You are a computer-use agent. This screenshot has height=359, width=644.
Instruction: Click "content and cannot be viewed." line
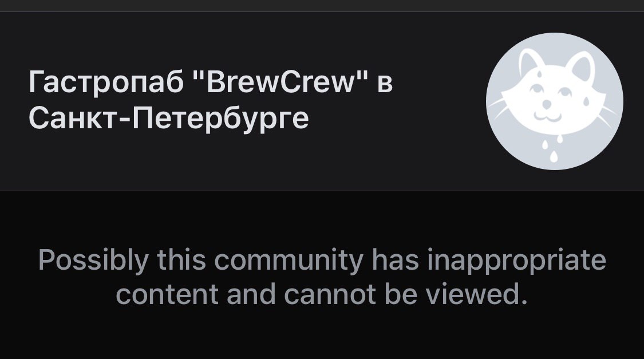[322, 294]
